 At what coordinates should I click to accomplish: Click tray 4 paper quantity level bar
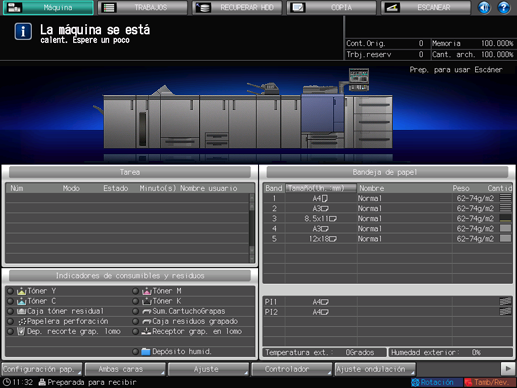coord(505,229)
